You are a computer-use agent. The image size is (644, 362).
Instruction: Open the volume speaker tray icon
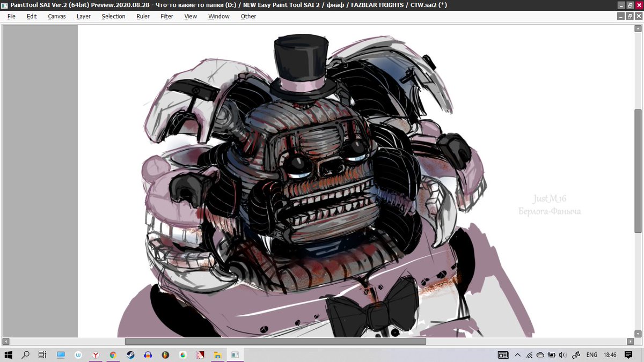pos(562,354)
